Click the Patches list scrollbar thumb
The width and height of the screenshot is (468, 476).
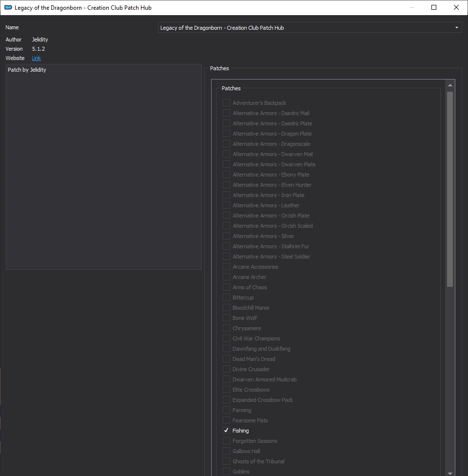(450, 189)
